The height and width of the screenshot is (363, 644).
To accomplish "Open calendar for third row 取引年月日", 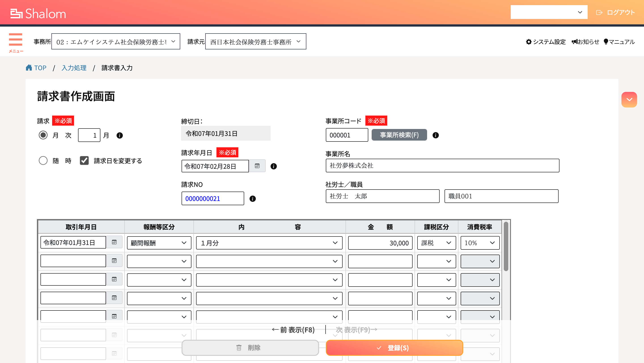I will (x=114, y=279).
